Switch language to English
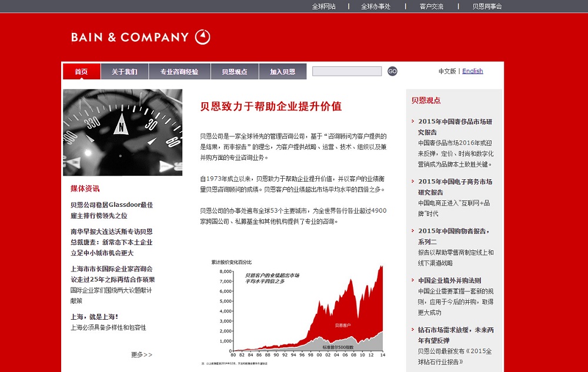The image size is (588, 372). (x=473, y=71)
